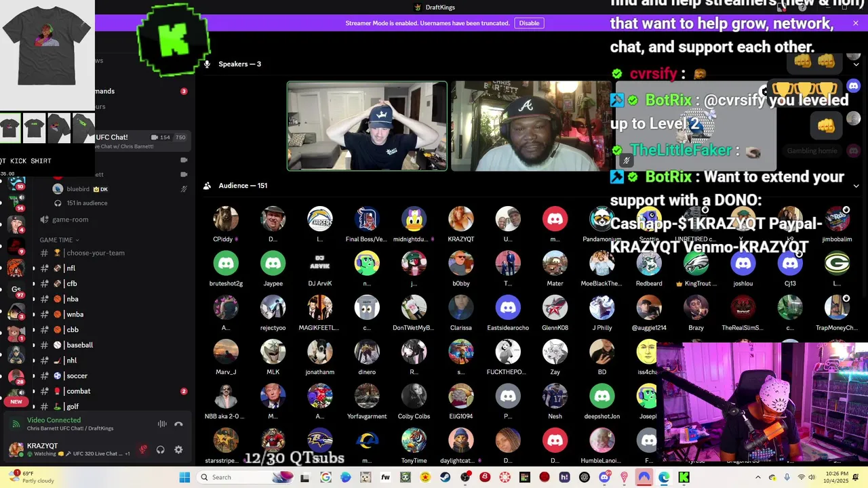Open Jaypee audience avatar
This screenshot has height=488, width=868.
pos(273,263)
